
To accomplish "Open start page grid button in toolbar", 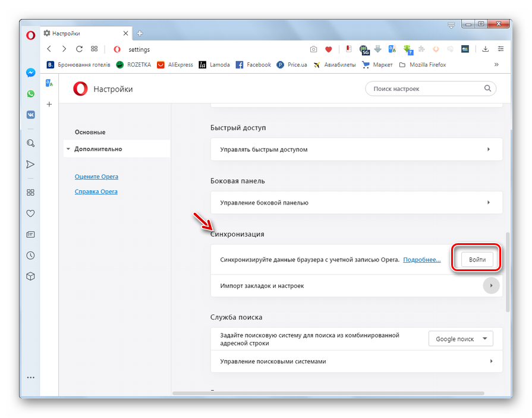I will click(95, 49).
